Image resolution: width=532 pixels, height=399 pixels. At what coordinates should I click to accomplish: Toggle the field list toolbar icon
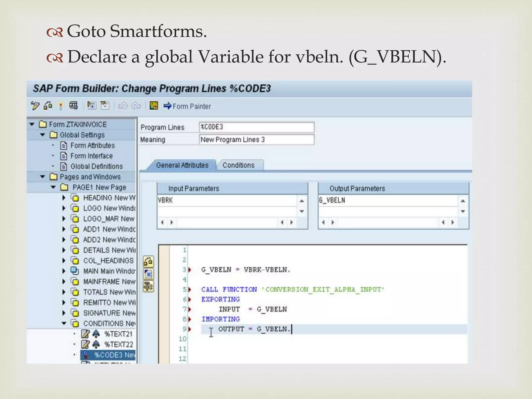tap(154, 106)
